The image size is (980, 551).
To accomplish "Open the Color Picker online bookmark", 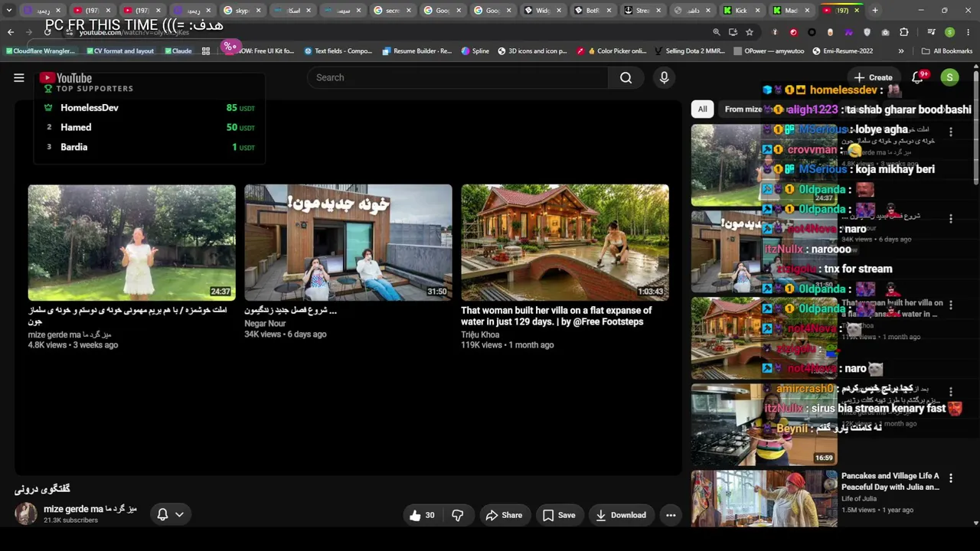I will (x=612, y=51).
